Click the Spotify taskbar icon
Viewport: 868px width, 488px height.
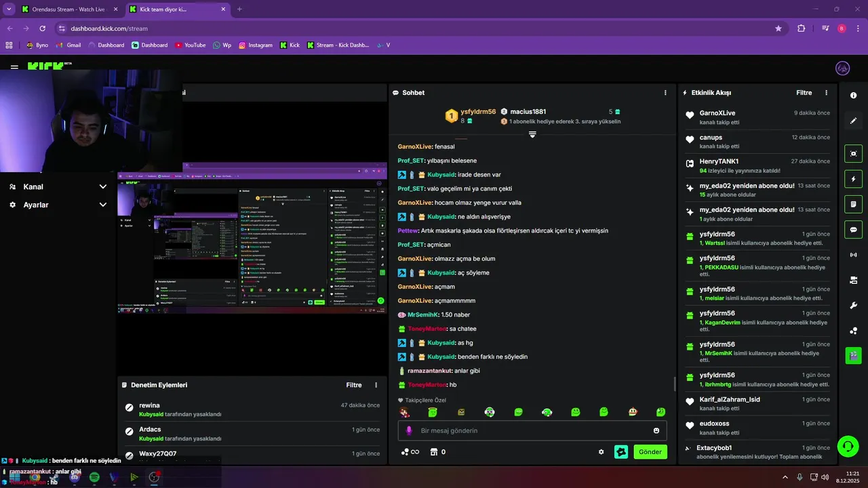tap(94, 477)
